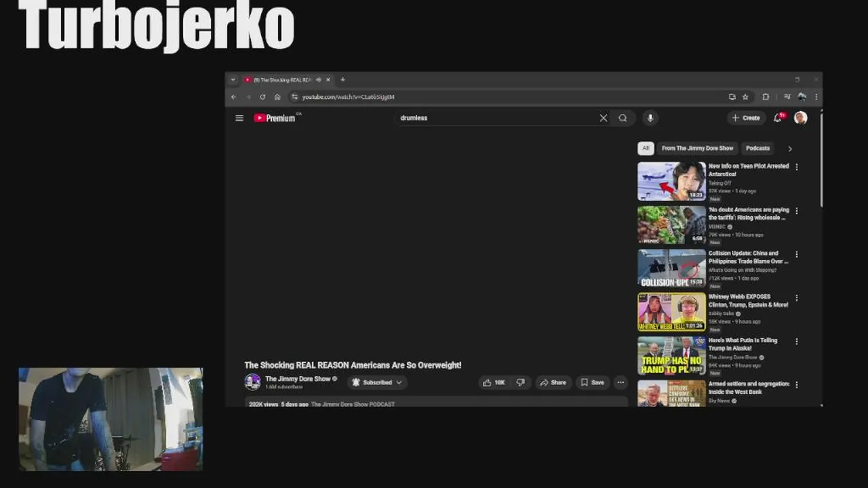Click title Collision Update: China and Philippines
The width and height of the screenshot is (868, 488).
[x=748, y=258]
